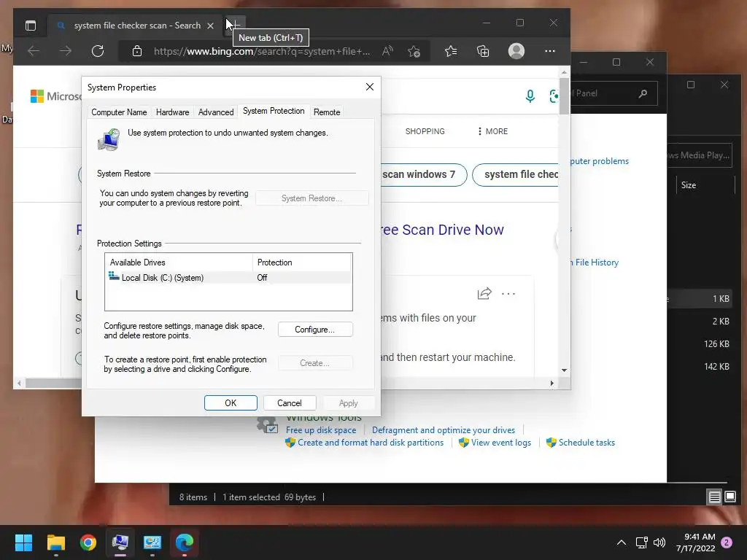Cancel System Properties dialog
Viewport: 747px width, 560px height.
(289, 402)
